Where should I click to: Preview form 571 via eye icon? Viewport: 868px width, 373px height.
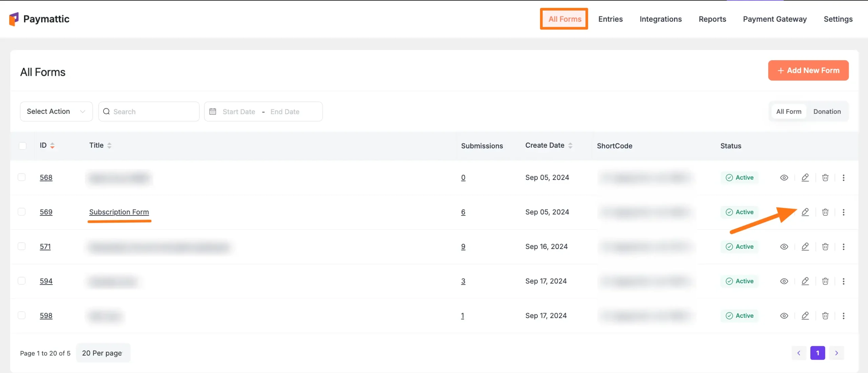point(784,247)
